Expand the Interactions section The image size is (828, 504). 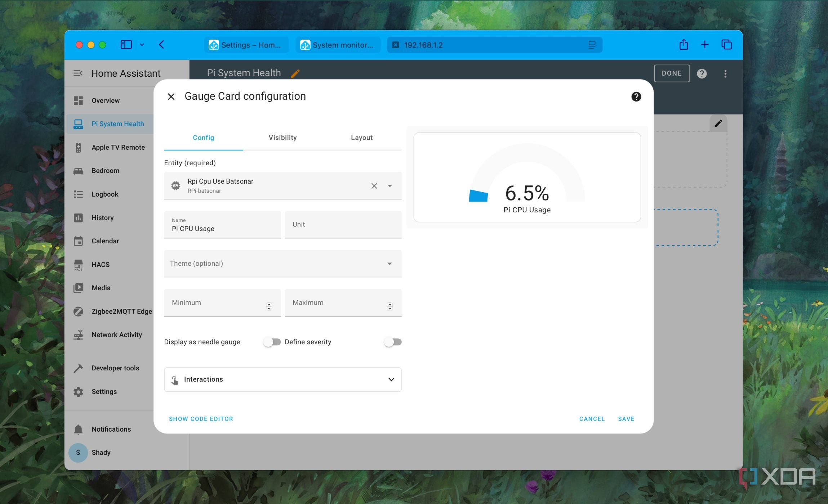click(282, 379)
